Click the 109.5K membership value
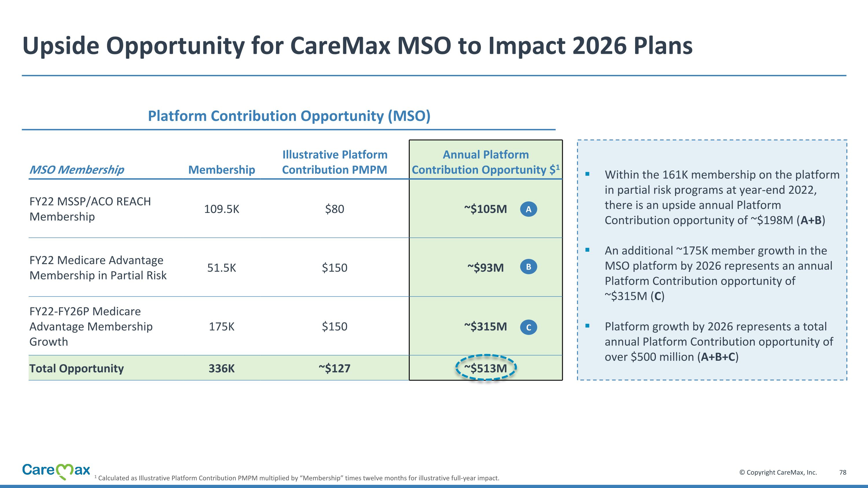Screen dimensions: 868x488 pyautogui.click(x=221, y=209)
